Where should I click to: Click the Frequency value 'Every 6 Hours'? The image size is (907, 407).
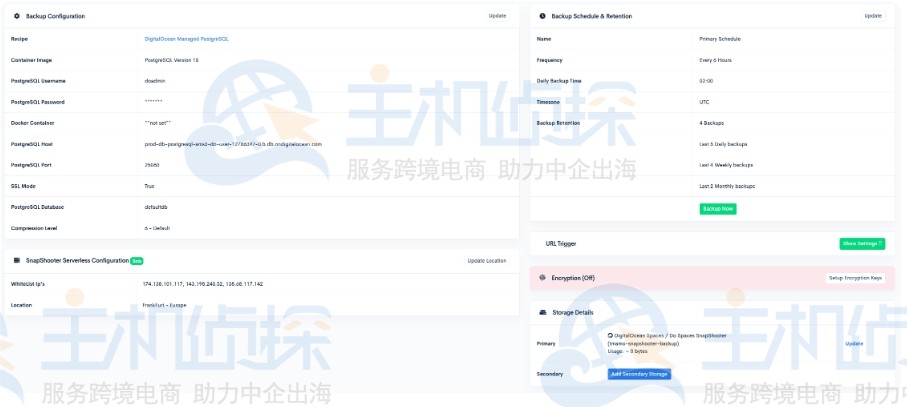[x=716, y=60]
